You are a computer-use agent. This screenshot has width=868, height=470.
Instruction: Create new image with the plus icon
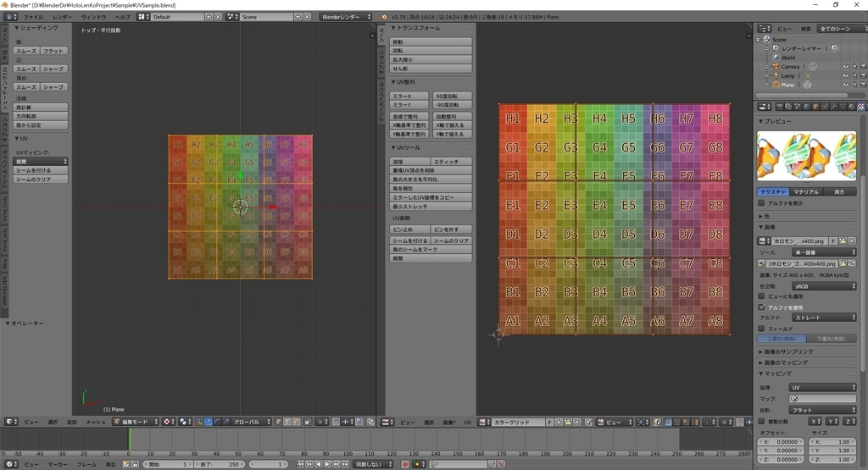559,422
